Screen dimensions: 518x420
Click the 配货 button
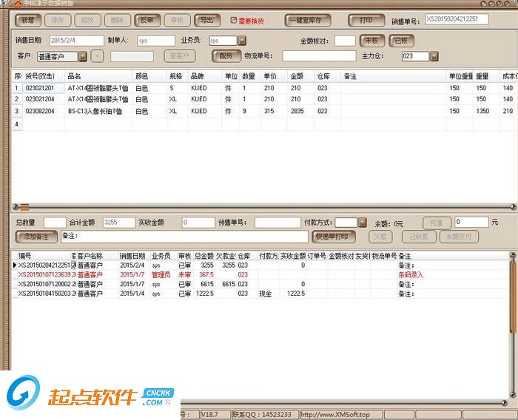pos(226,56)
